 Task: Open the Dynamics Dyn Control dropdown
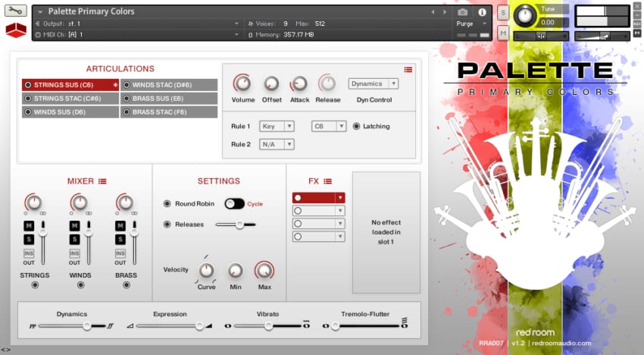pyautogui.click(x=373, y=83)
